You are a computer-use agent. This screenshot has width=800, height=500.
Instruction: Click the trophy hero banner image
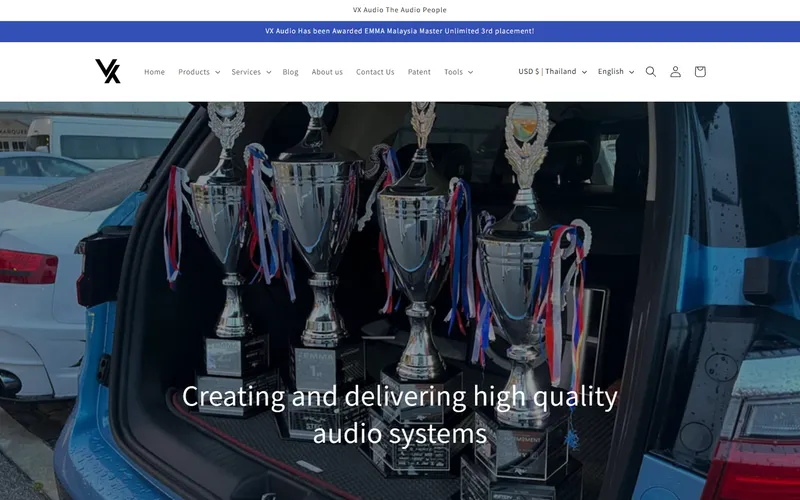point(400,301)
